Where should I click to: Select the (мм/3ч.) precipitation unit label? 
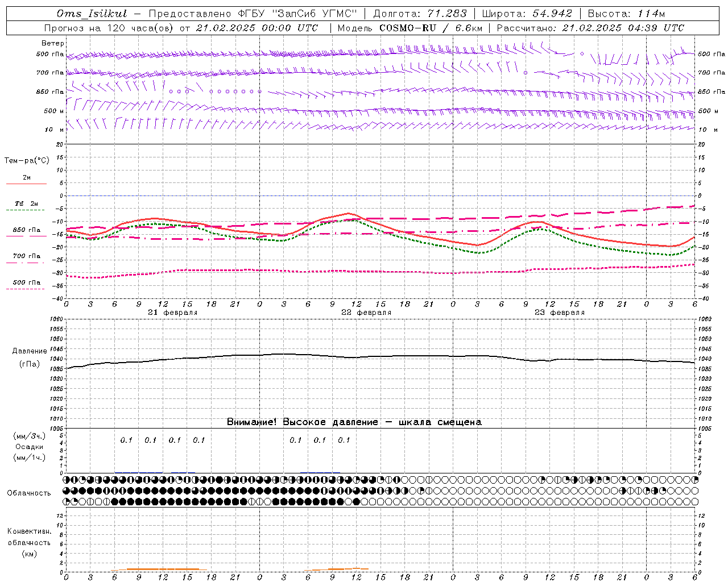click(30, 436)
